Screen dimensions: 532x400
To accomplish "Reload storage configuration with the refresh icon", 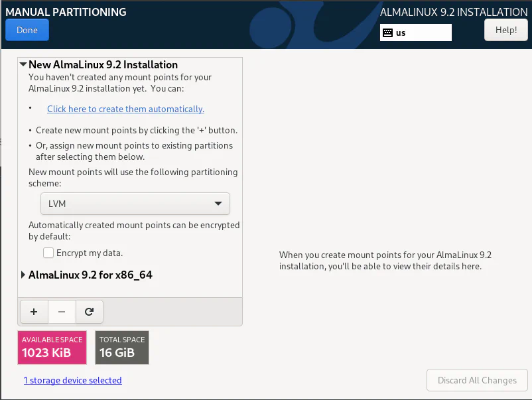I will 90,312.
